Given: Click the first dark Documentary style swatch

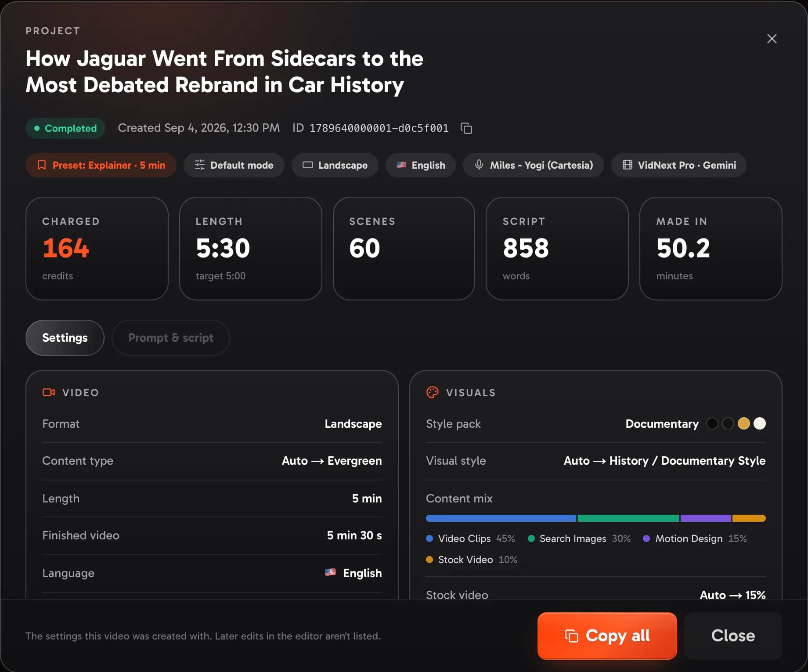Looking at the screenshot, I should pos(712,423).
